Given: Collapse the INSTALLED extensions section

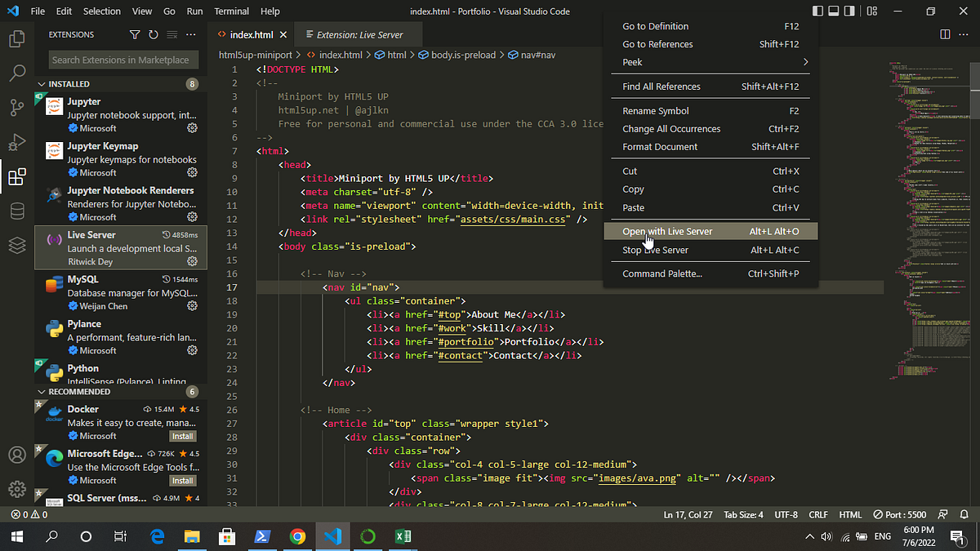Looking at the screenshot, I should coord(42,84).
